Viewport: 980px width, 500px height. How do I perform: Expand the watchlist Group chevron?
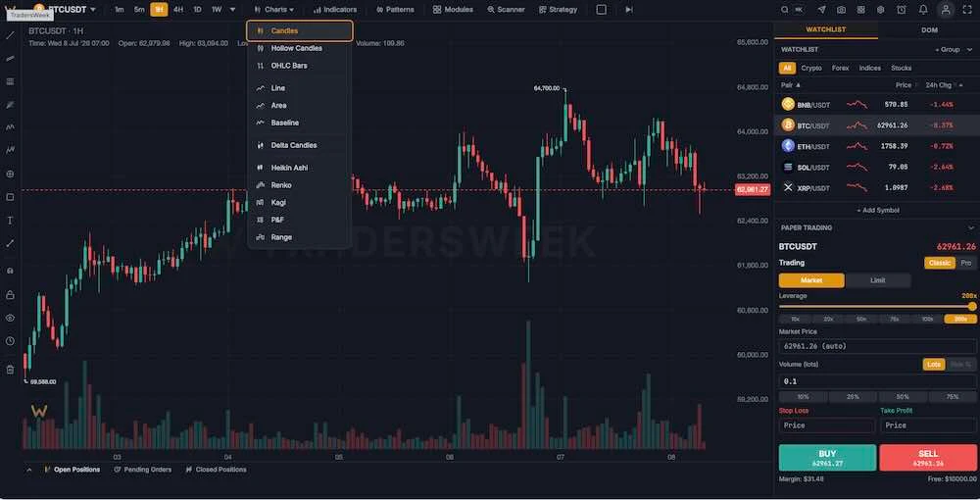coord(967,49)
